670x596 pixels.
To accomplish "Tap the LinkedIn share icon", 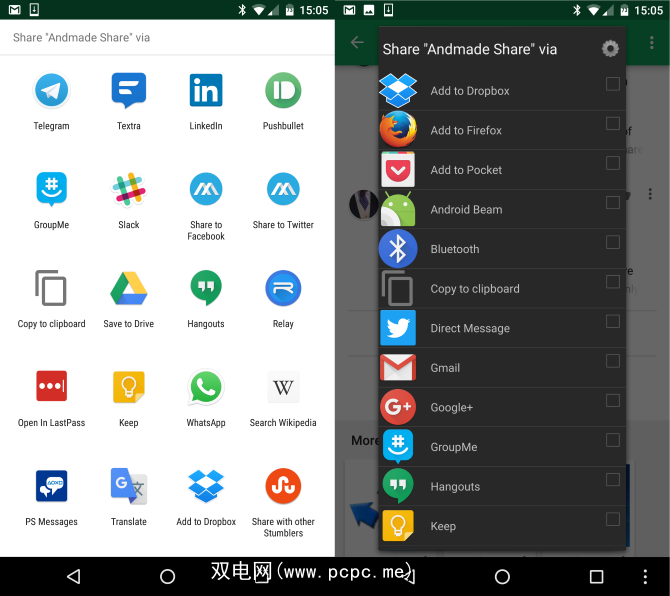I will point(206,90).
